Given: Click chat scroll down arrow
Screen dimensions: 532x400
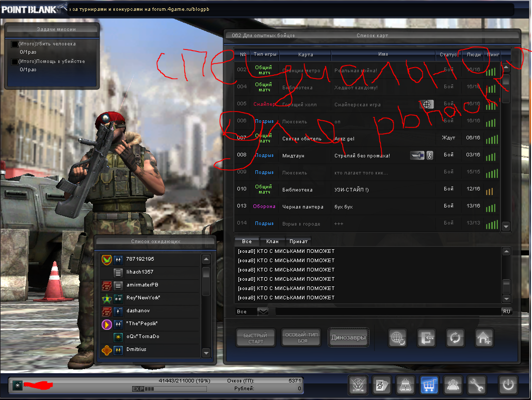Looking at the screenshot, I should coord(506,298).
